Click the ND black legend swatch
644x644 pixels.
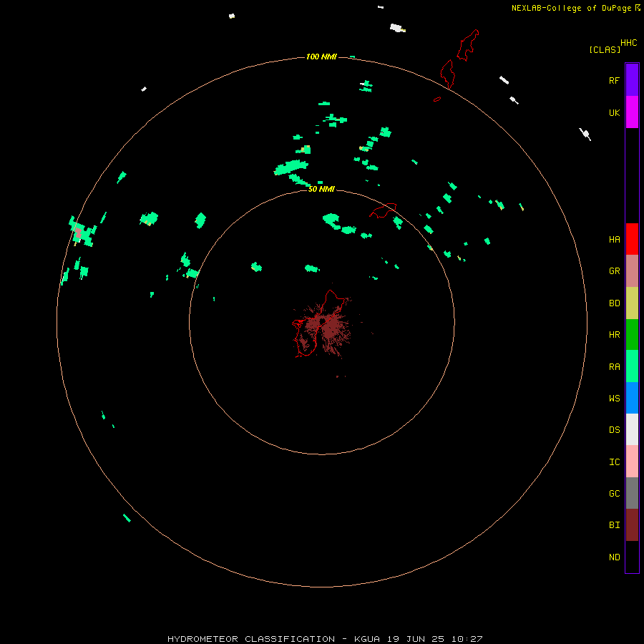[632, 557]
